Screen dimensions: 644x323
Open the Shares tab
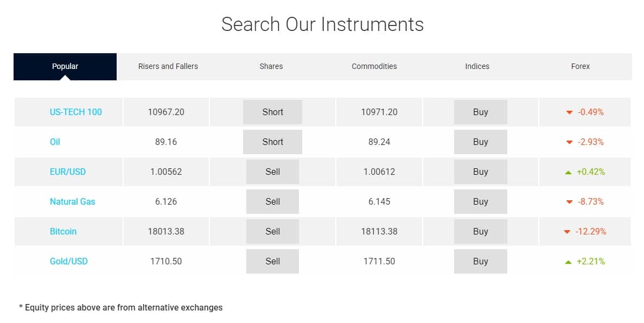click(271, 66)
